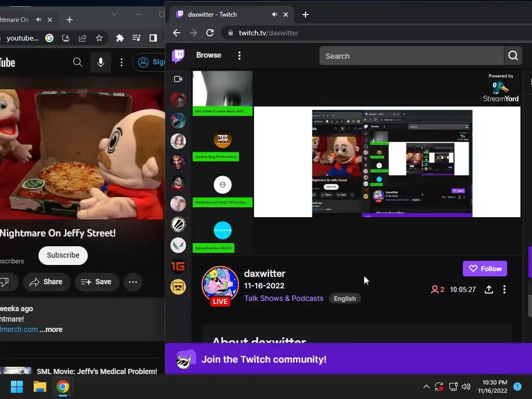Open the Chrome extensions puzzle icon

tap(120, 38)
